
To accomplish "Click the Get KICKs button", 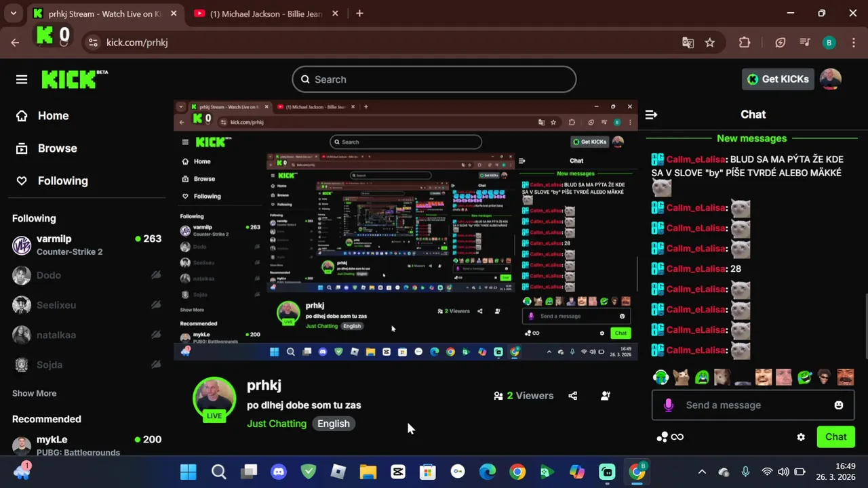I will tap(778, 79).
